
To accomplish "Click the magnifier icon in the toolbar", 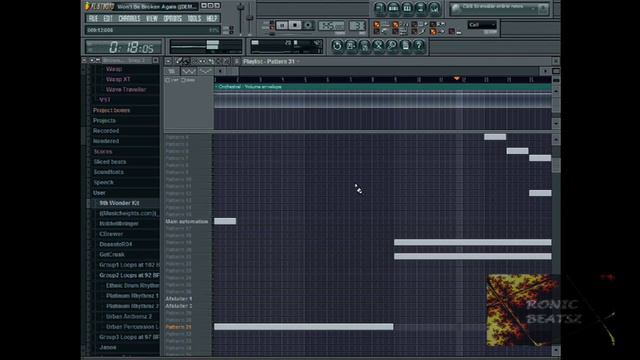I will [x=392, y=46].
